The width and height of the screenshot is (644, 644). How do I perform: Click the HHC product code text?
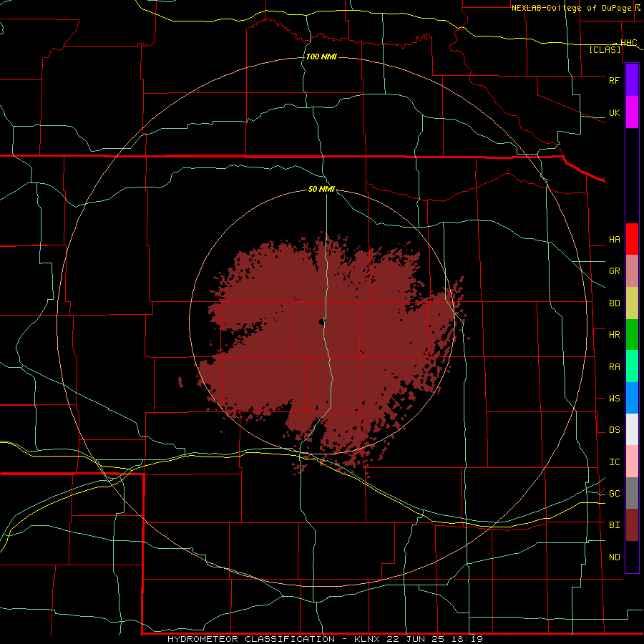(x=628, y=43)
